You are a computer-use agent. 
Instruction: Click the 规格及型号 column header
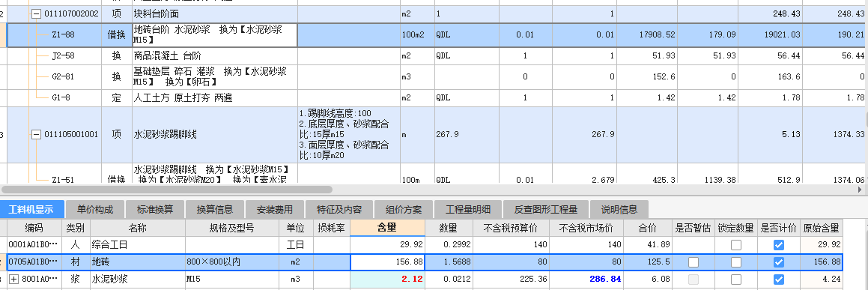[x=232, y=228]
